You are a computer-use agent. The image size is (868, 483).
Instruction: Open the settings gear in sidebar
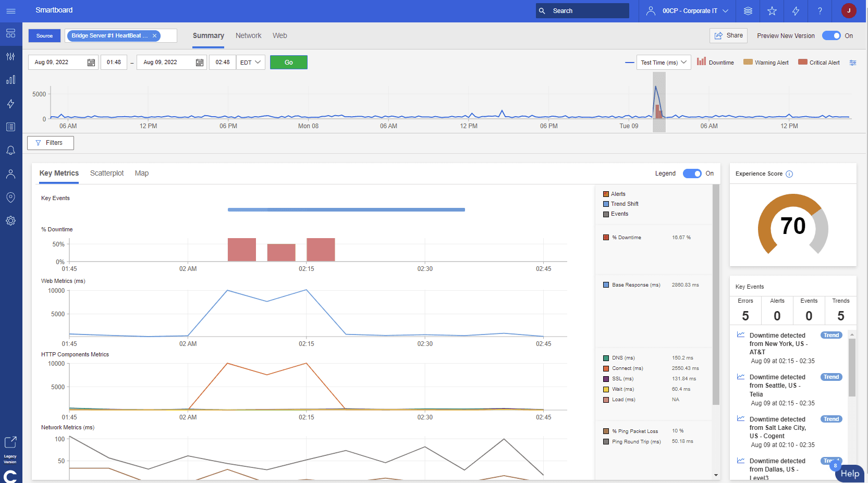[10, 221]
